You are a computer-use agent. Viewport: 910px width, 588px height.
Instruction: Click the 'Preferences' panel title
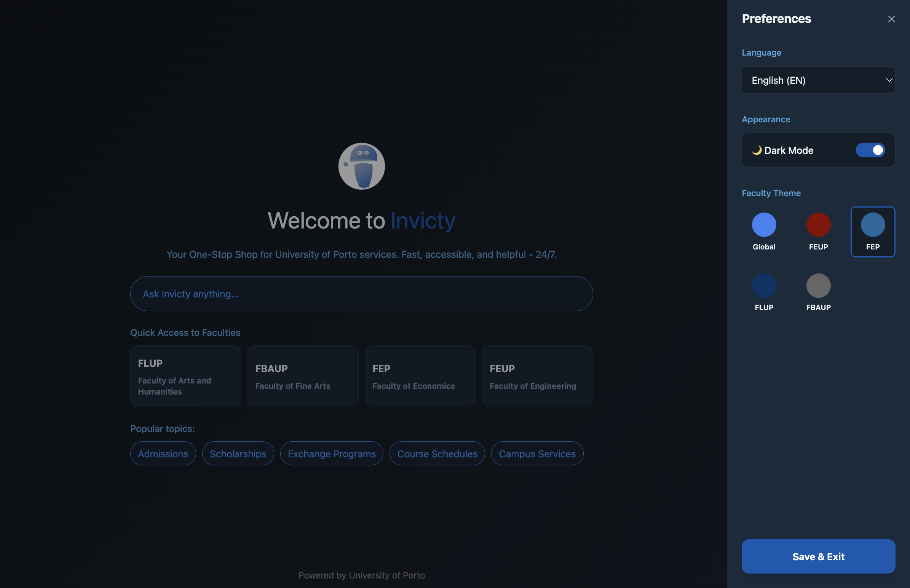tap(776, 19)
